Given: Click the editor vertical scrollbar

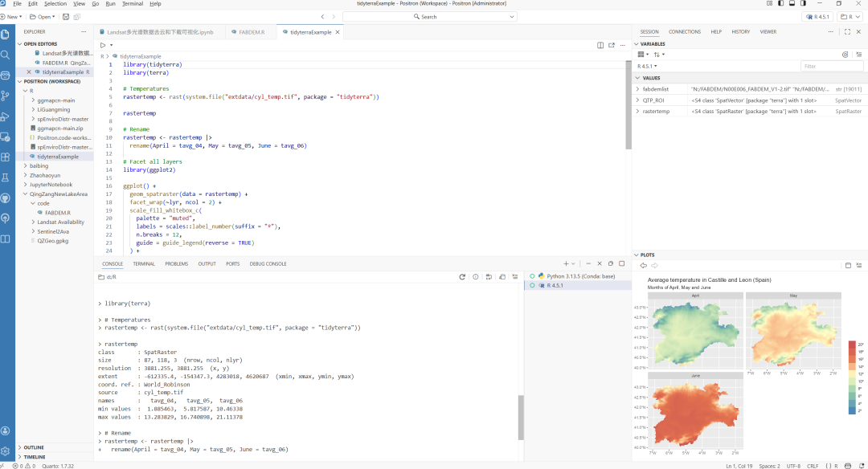Looking at the screenshot, I should click(628, 105).
